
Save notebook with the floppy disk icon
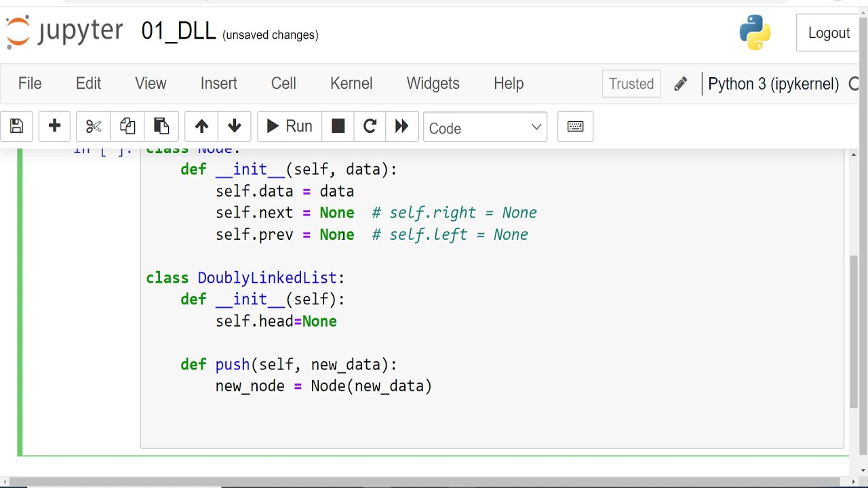click(x=17, y=126)
